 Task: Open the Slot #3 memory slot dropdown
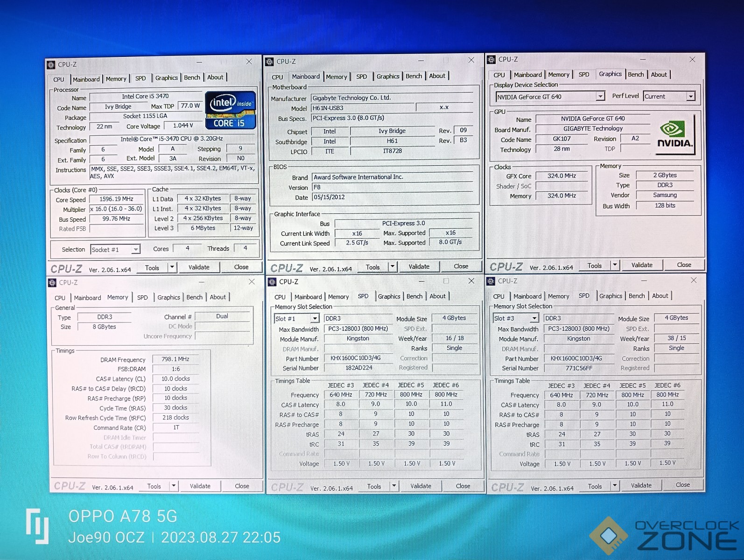coord(534,318)
